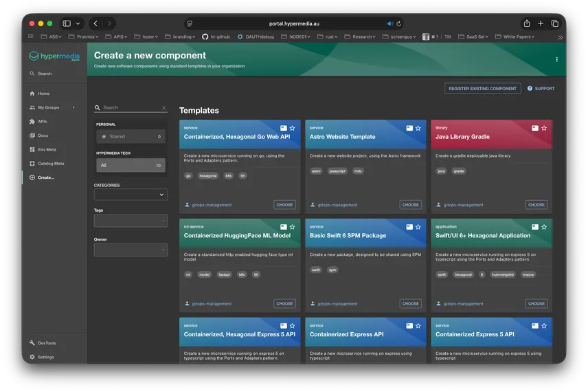The image size is (588, 392).
Task: Open the Tags dropdown
Action: pyautogui.click(x=131, y=221)
